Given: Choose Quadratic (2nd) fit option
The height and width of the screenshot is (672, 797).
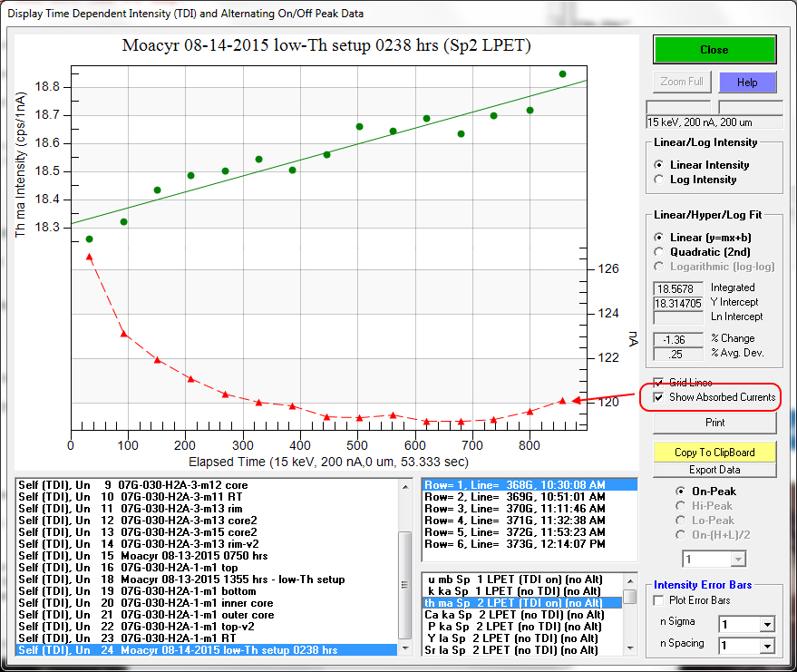Looking at the screenshot, I should click(659, 251).
